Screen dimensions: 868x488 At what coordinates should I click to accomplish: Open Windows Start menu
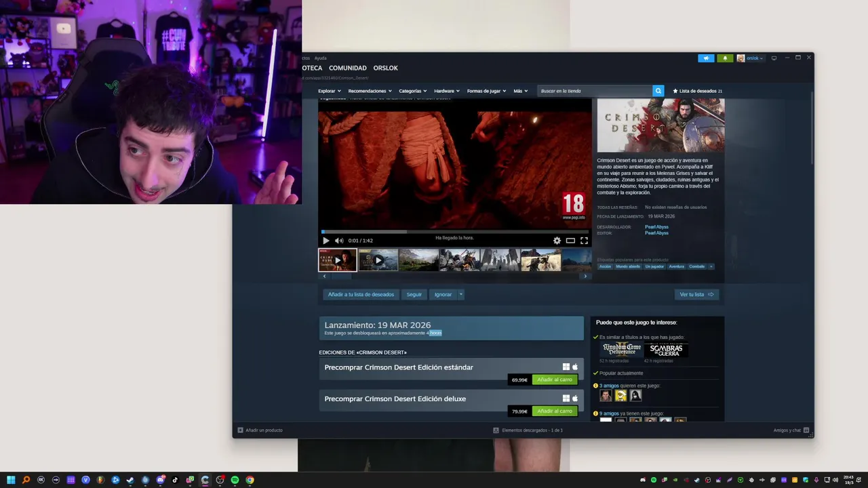click(x=11, y=480)
